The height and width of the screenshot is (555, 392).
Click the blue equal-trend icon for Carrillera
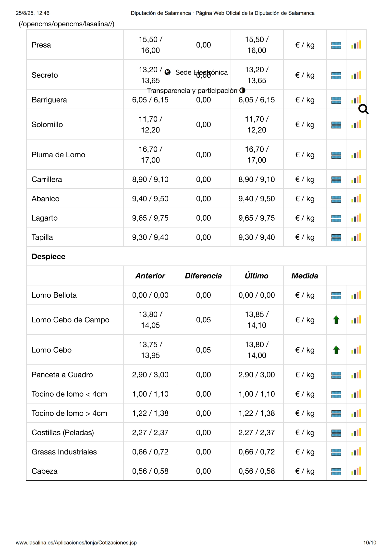pos(336,180)
